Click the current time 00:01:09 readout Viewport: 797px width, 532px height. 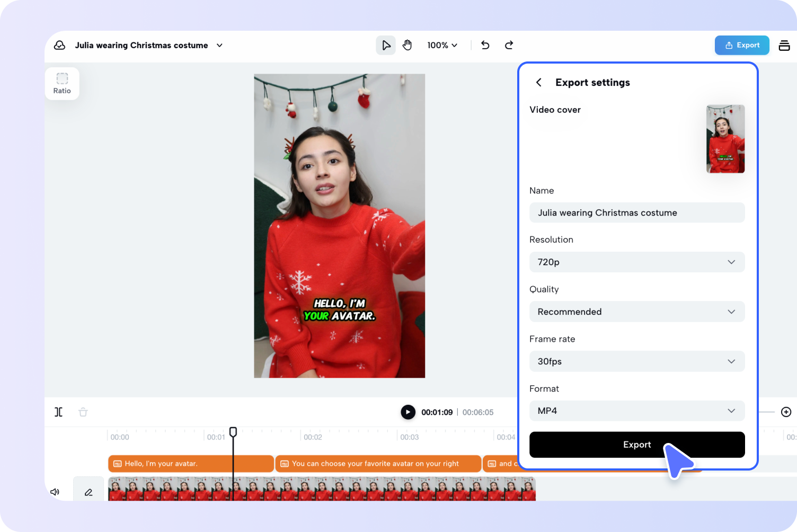coord(437,412)
